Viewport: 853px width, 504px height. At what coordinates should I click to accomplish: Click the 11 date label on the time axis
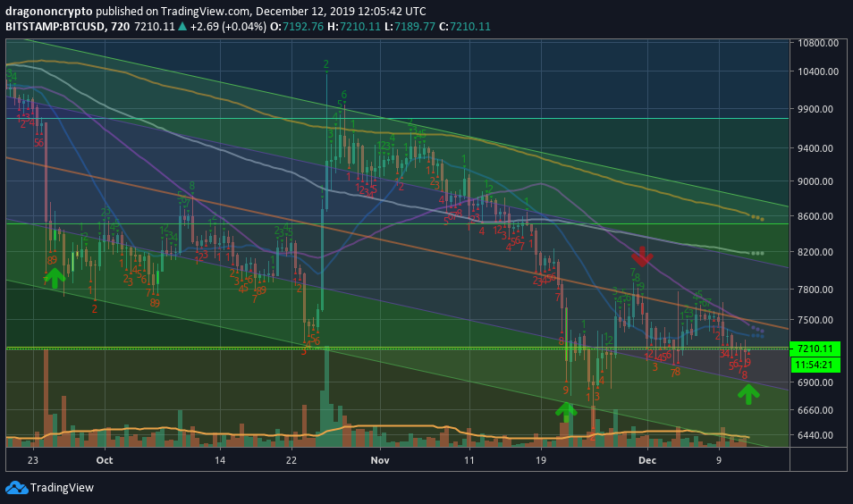469,460
